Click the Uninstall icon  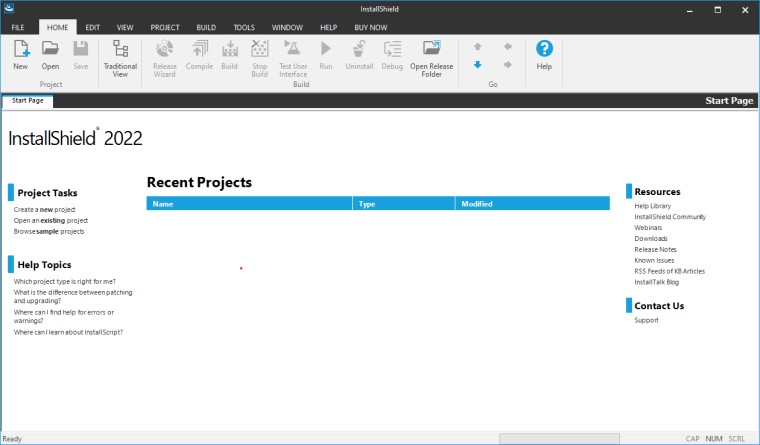point(359,49)
